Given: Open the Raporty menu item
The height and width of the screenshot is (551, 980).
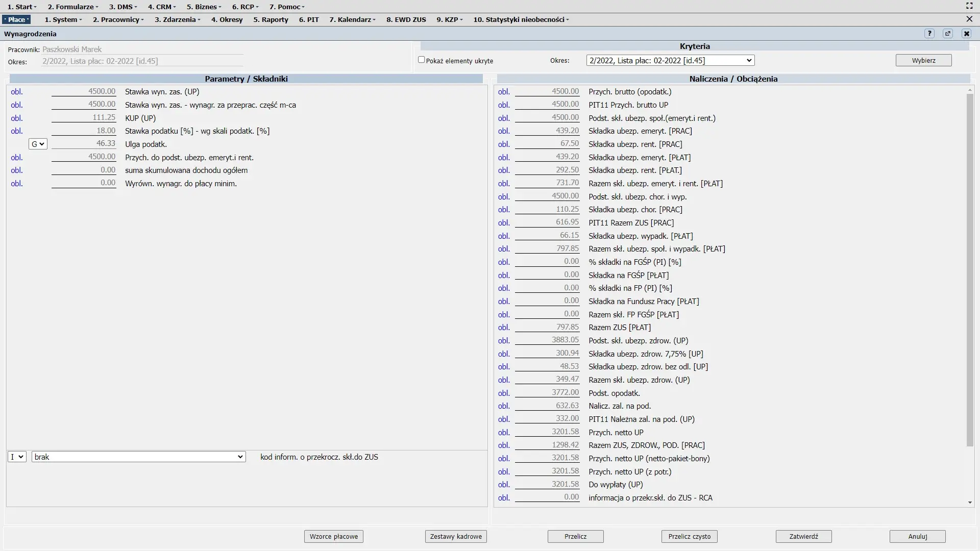Looking at the screenshot, I should pyautogui.click(x=271, y=19).
